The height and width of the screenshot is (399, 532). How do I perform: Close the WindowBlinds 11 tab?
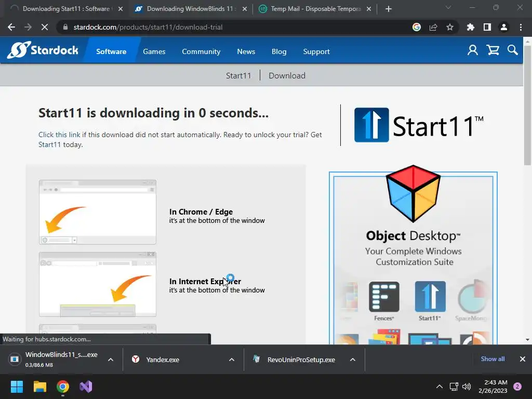pos(245,9)
